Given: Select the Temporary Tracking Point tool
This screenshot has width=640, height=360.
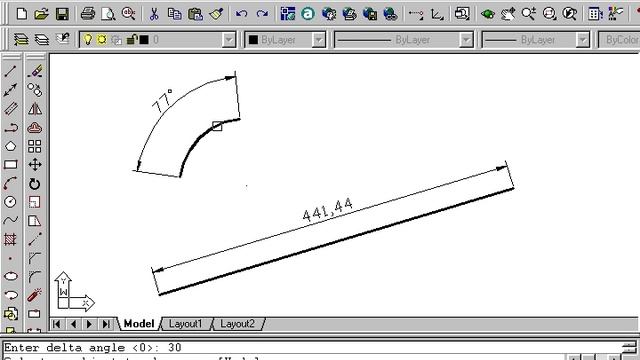Looking at the screenshot, I should point(416,14).
